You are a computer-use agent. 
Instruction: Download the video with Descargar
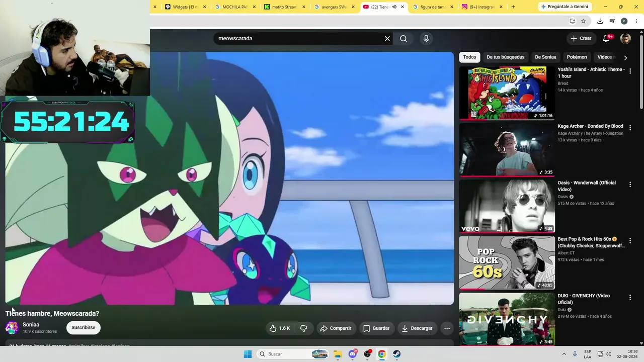click(x=417, y=328)
